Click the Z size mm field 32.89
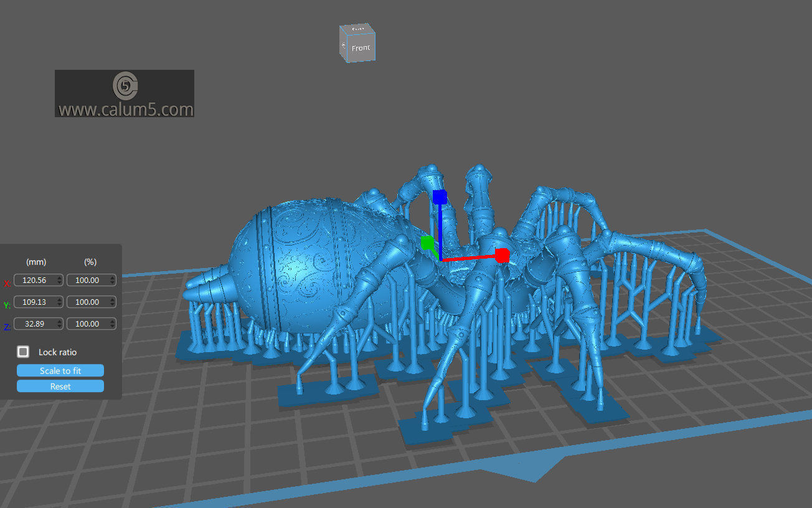 38,324
